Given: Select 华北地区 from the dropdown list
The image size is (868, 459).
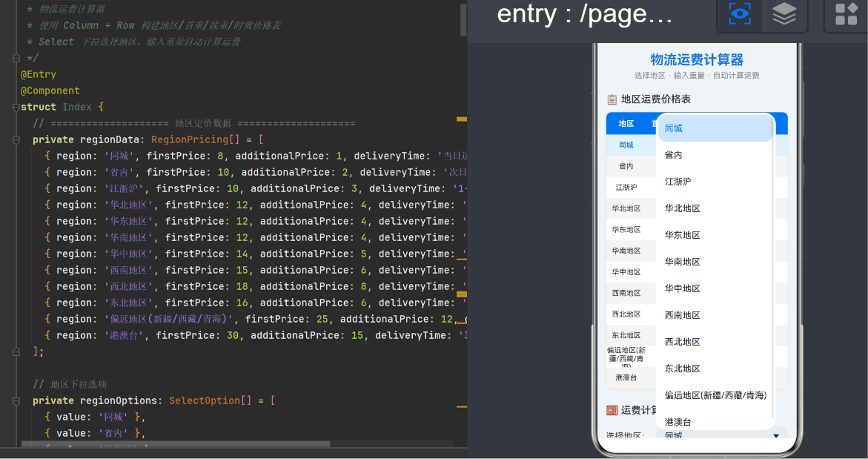Looking at the screenshot, I should [715, 208].
